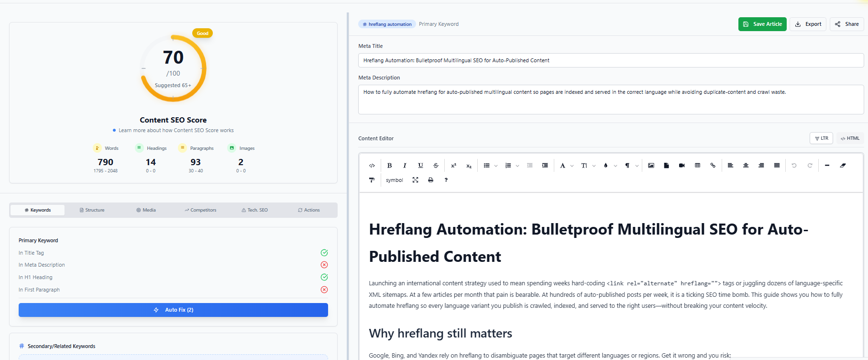Click the green check beside In Title Tag
Image resolution: width=868 pixels, height=360 pixels.
(x=324, y=253)
